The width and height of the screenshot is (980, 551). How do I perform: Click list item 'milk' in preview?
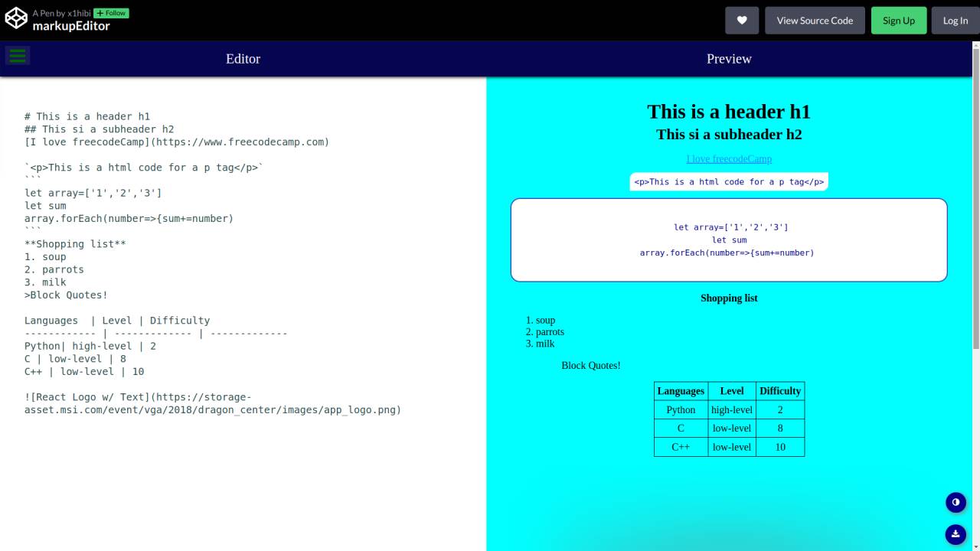coord(545,344)
